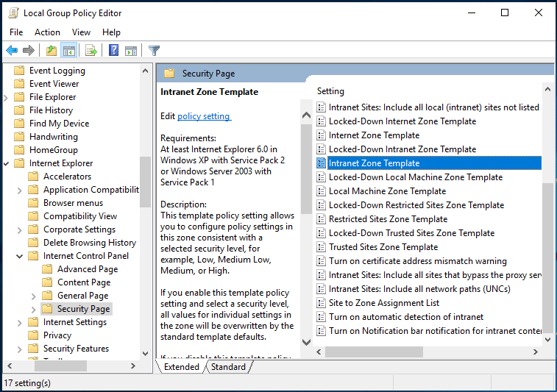Open the File menu
This screenshot has width=557, height=392.
click(16, 32)
